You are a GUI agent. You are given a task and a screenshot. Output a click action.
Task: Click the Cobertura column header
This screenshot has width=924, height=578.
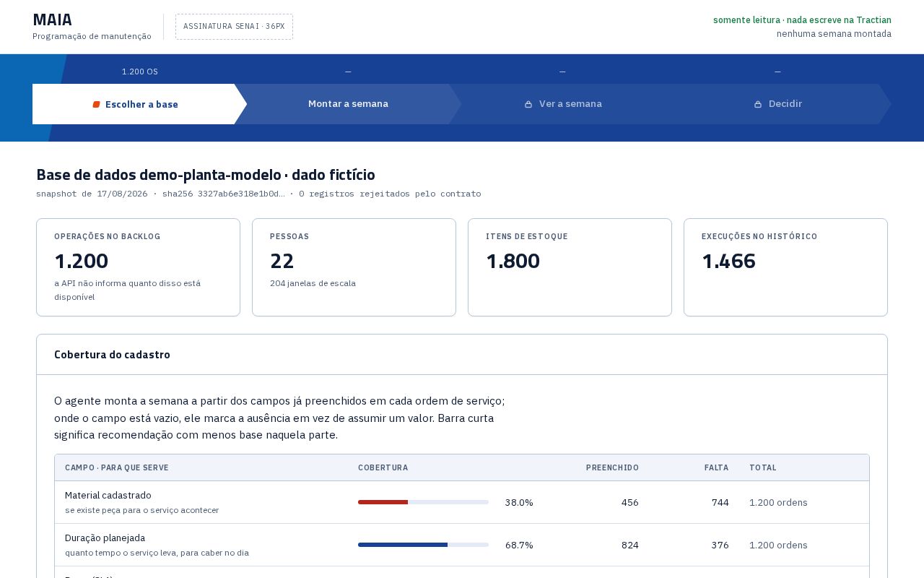[383, 467]
